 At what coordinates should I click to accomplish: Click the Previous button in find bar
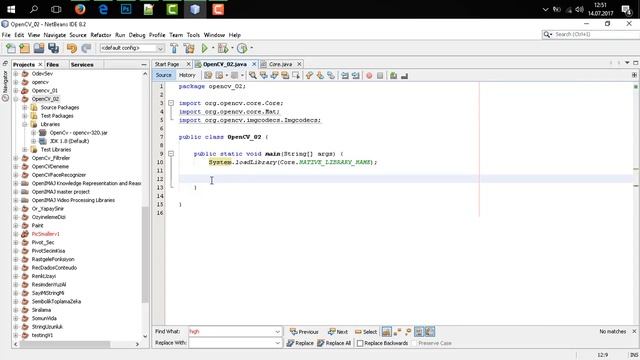(x=304, y=332)
